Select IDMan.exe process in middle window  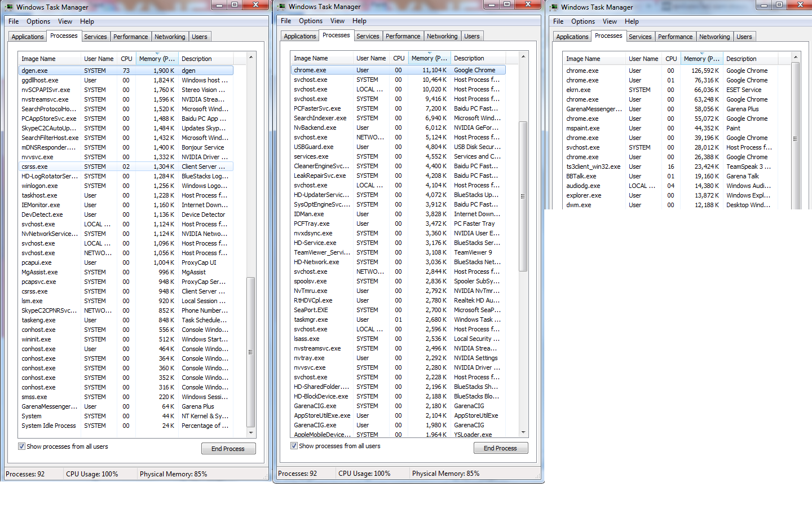tap(398, 214)
